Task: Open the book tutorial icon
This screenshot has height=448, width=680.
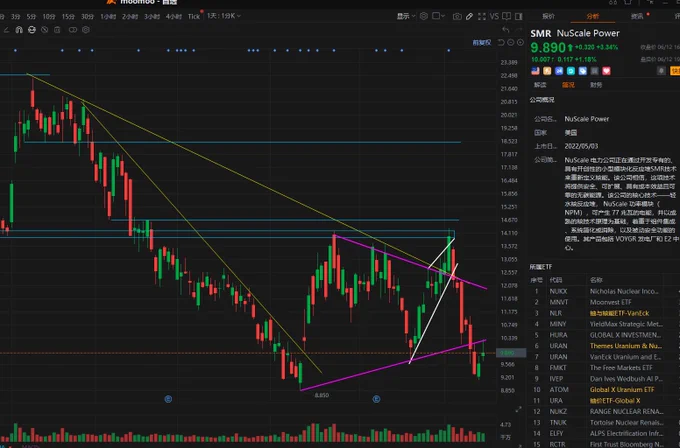Action: (x=506, y=16)
